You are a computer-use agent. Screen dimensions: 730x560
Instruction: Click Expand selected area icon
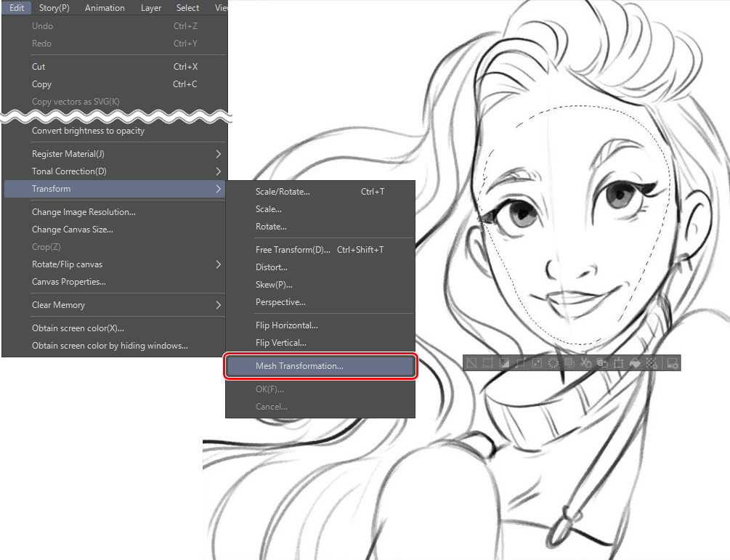point(520,362)
